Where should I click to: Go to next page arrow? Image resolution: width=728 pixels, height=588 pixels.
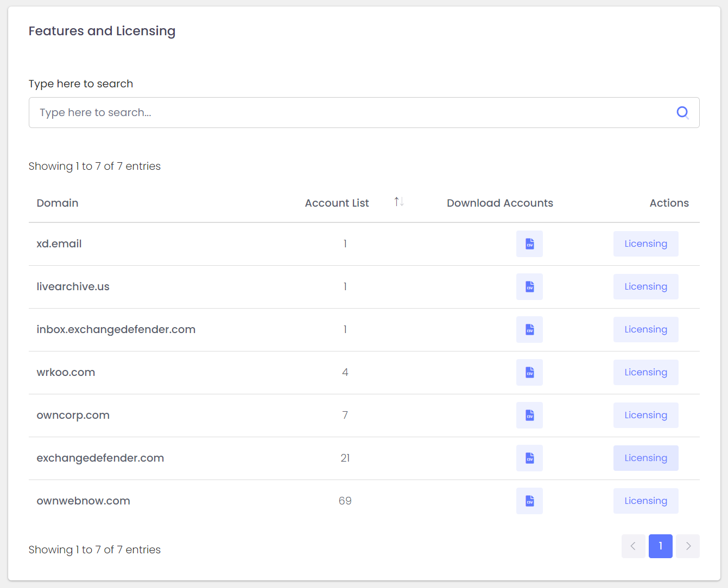pyautogui.click(x=688, y=546)
